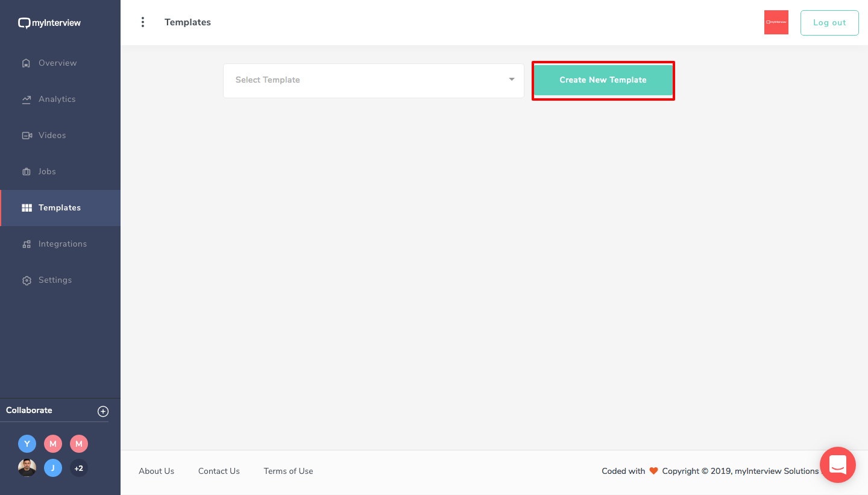The height and width of the screenshot is (495, 868).
Task: Expand the Select Template dropdown
Action: (x=373, y=80)
